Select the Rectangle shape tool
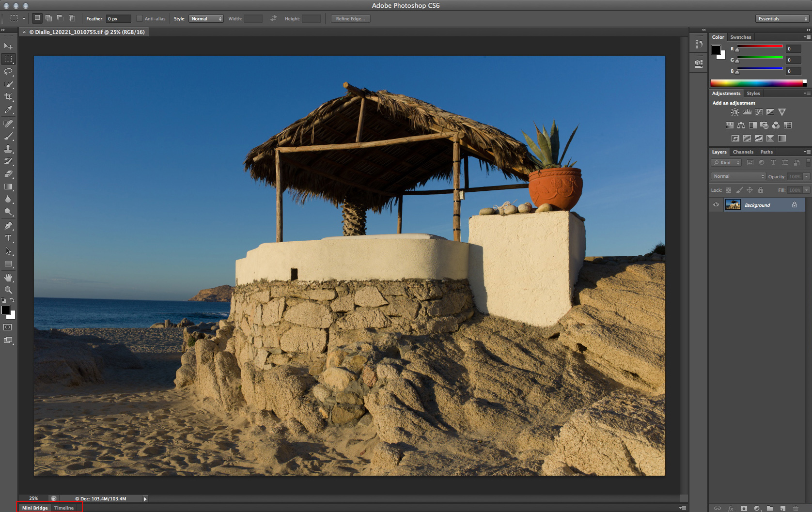The height and width of the screenshot is (512, 812). 8,264
